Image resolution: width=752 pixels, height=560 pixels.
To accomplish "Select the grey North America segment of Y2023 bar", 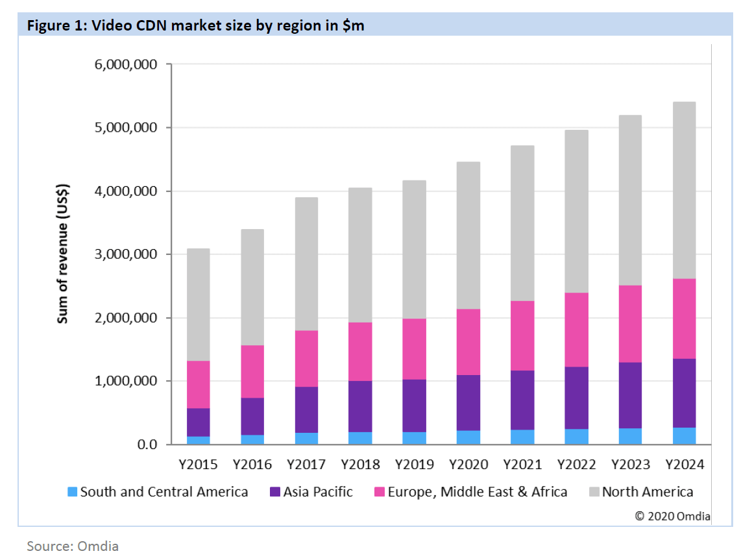I will (x=631, y=201).
